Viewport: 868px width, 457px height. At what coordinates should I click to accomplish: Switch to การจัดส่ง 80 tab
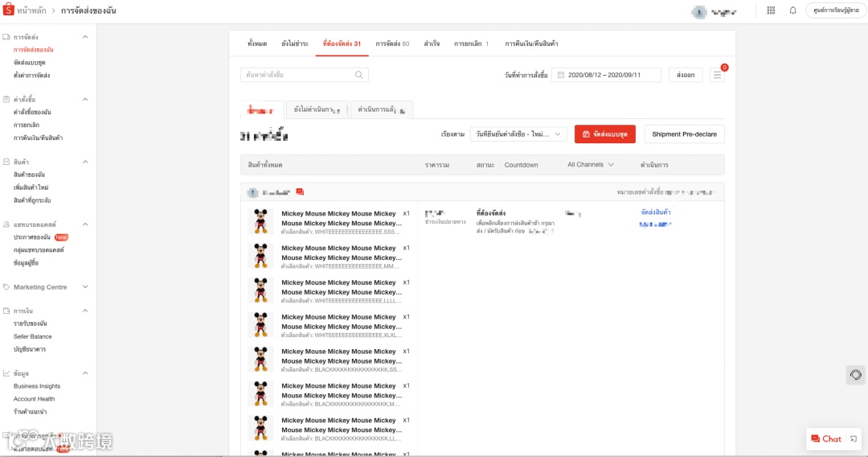pyautogui.click(x=392, y=43)
